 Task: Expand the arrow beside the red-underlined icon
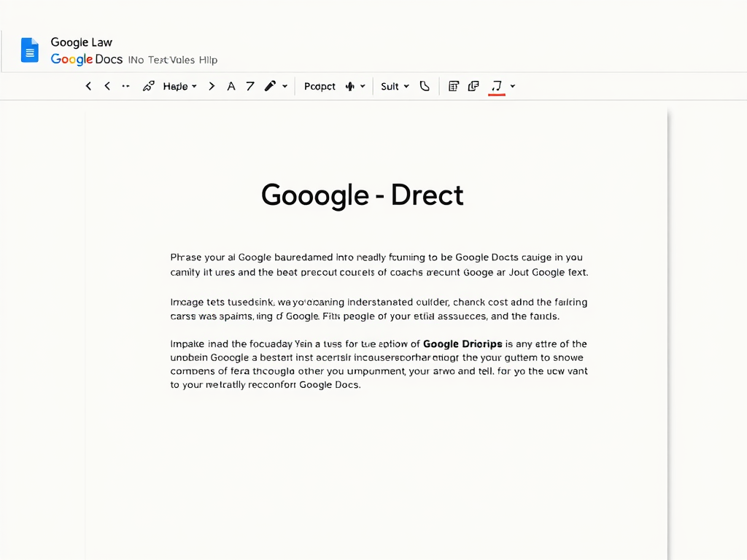513,86
